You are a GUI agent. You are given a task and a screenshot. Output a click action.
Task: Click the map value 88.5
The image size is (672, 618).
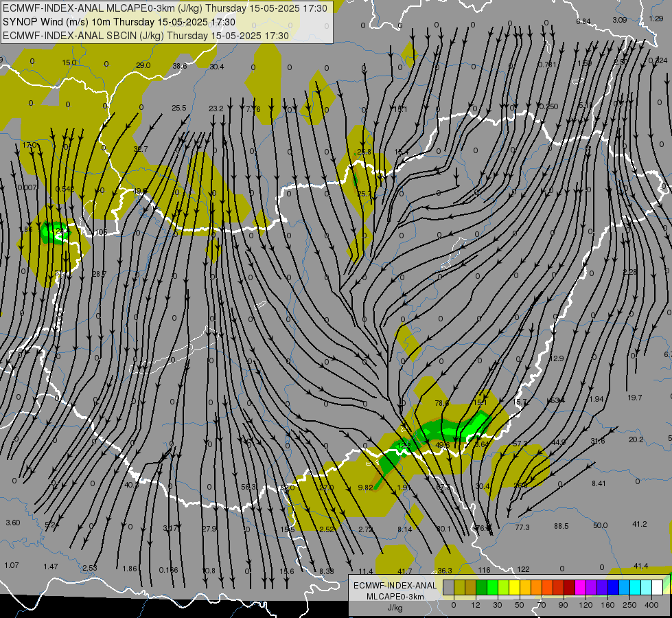pyautogui.click(x=561, y=526)
